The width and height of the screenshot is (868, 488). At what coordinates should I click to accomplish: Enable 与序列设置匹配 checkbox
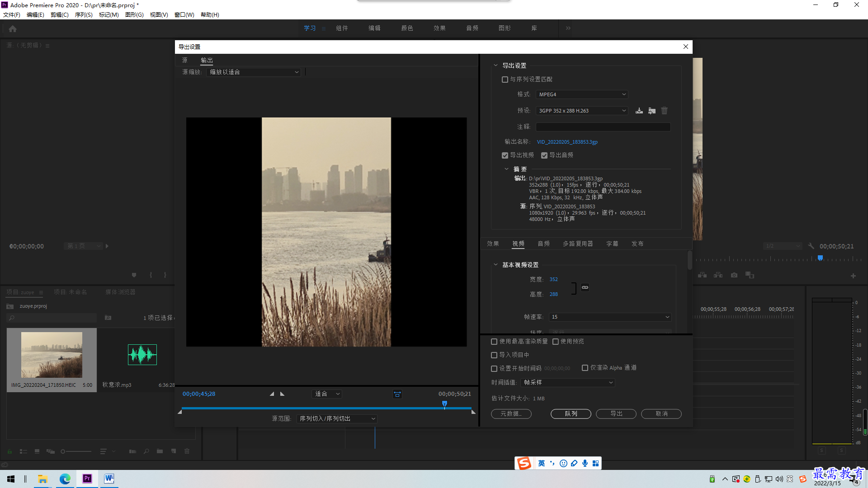(x=505, y=80)
